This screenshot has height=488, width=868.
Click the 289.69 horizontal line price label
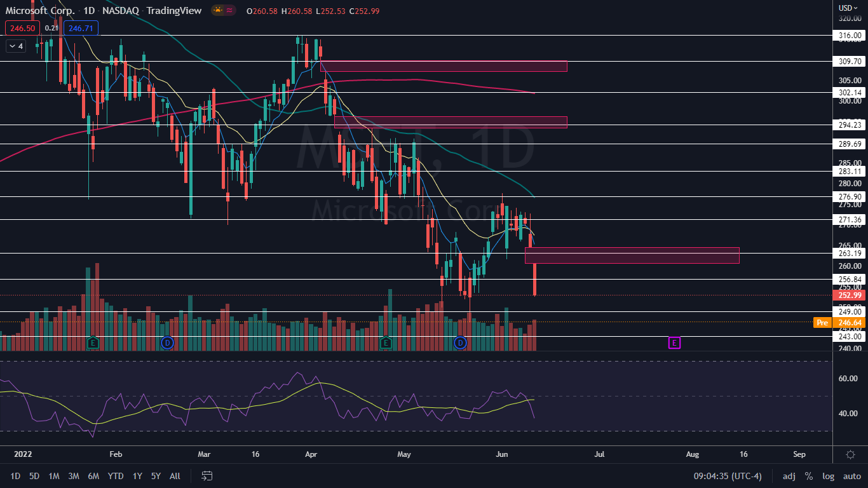(850, 144)
